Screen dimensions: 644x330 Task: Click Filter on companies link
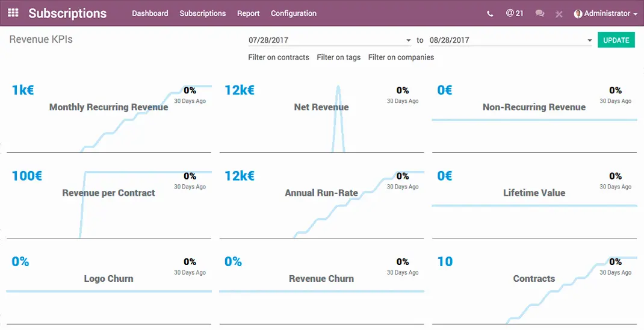pyautogui.click(x=401, y=57)
